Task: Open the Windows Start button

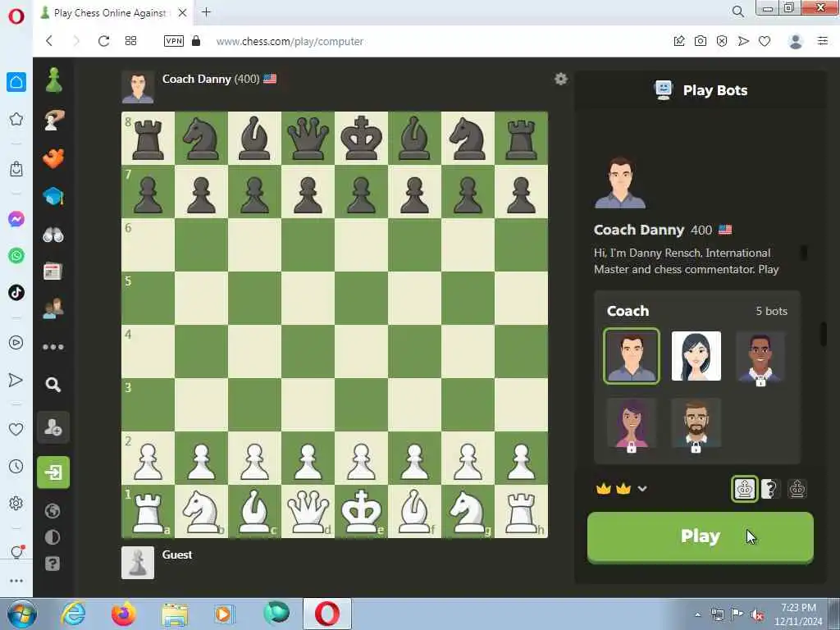Action: [x=22, y=614]
